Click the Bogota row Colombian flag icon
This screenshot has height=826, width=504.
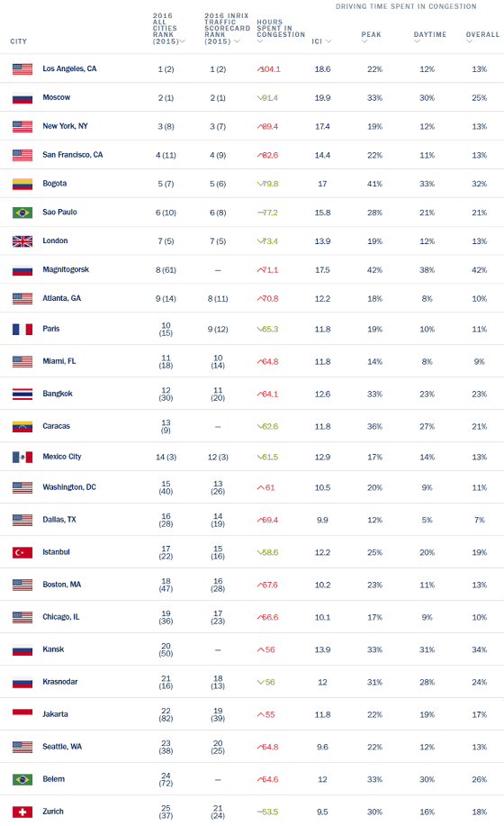22,184
